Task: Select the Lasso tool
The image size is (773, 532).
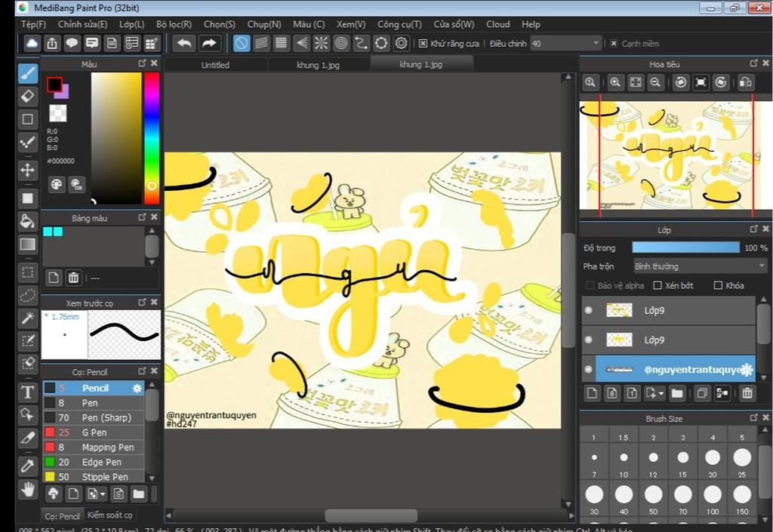Action: [28, 295]
